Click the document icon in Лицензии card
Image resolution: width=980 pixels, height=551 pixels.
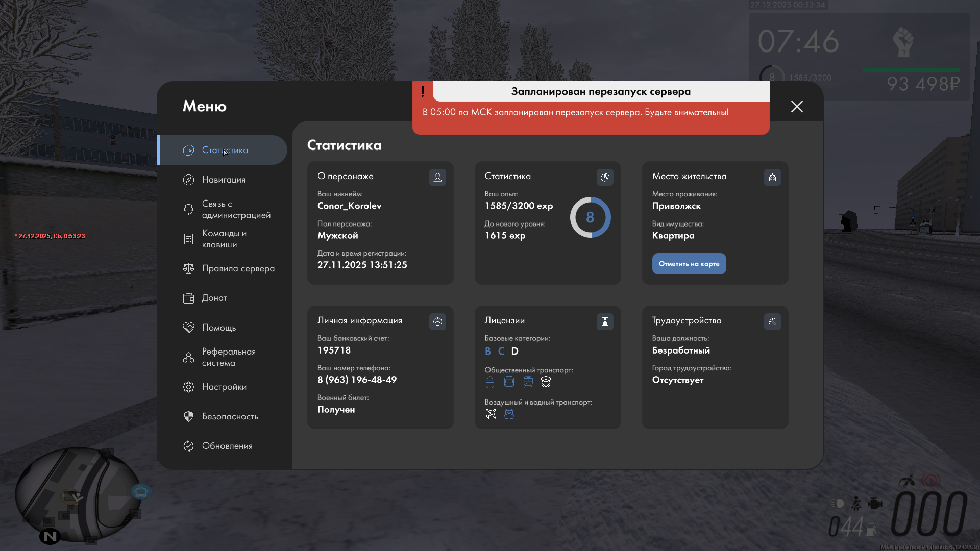[605, 321]
